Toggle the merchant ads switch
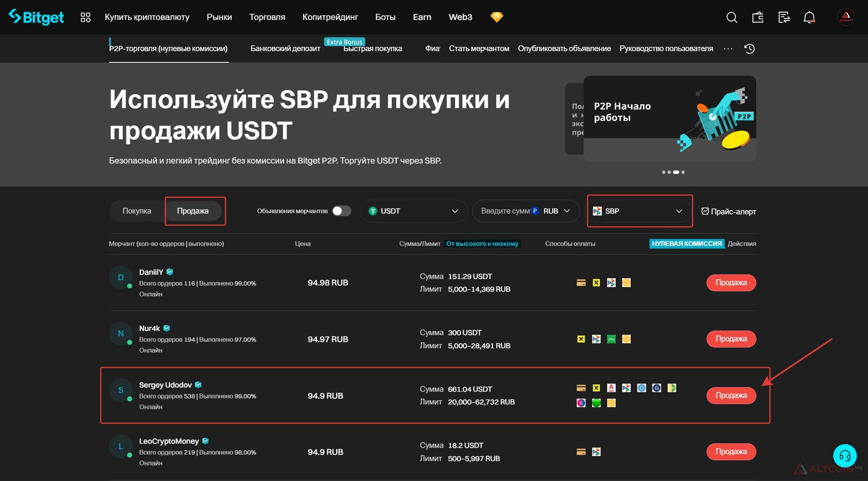 (x=342, y=211)
